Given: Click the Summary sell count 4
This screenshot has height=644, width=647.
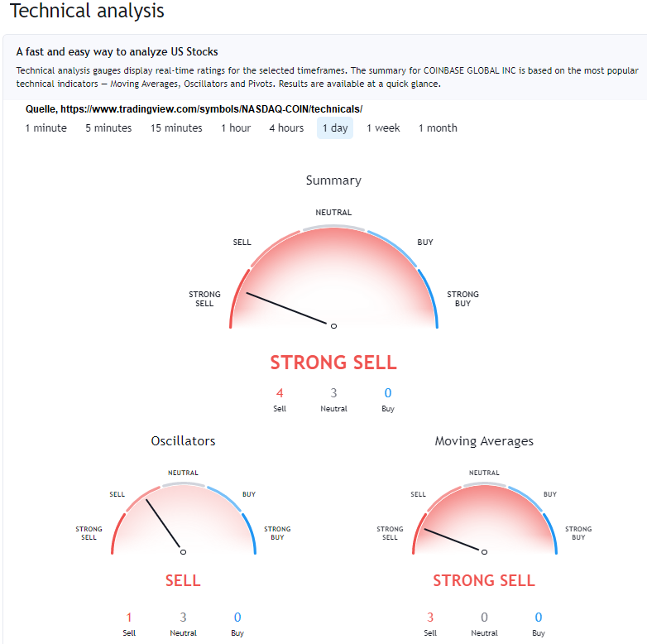Looking at the screenshot, I should click(280, 393).
